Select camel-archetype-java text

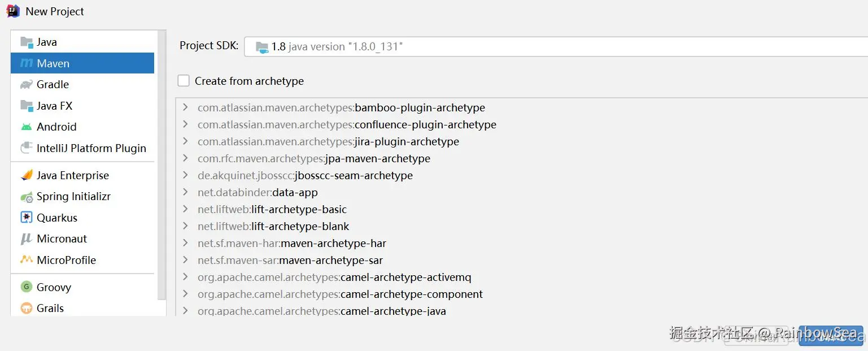[393, 311]
